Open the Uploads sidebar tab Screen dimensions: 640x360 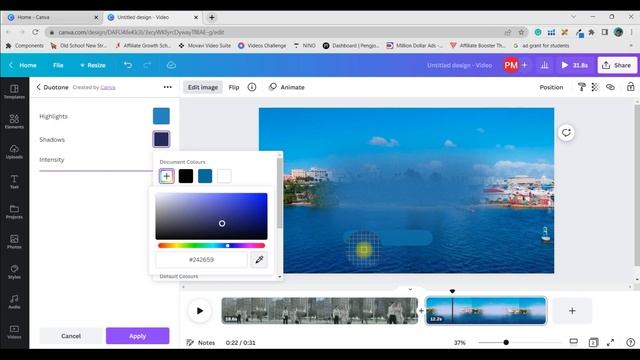(14, 151)
